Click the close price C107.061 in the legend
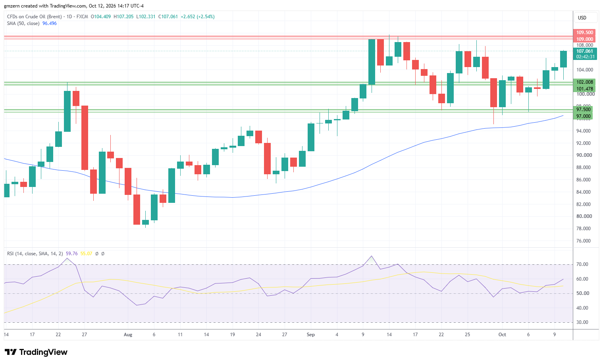 point(168,17)
